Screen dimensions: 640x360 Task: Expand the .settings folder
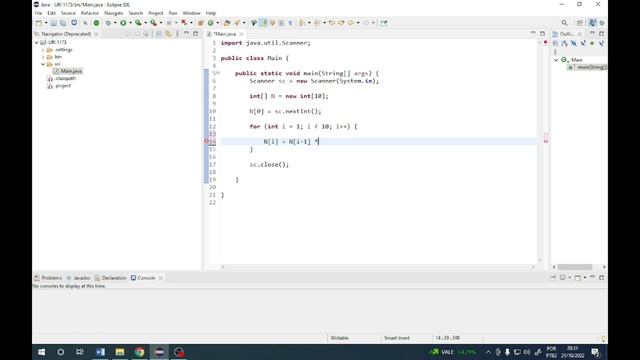pyautogui.click(x=43, y=50)
